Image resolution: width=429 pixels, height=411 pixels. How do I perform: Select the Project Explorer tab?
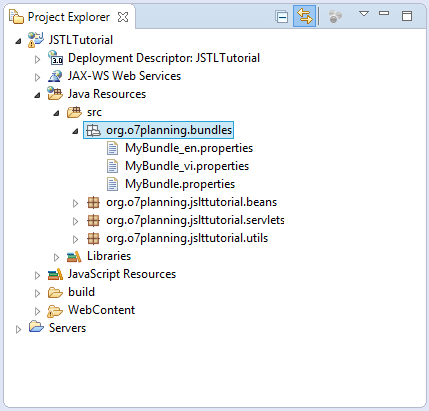coord(69,17)
